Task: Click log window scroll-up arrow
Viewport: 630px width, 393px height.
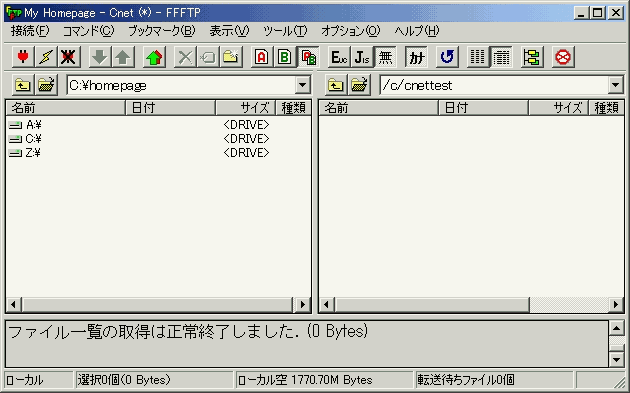Action: click(616, 328)
